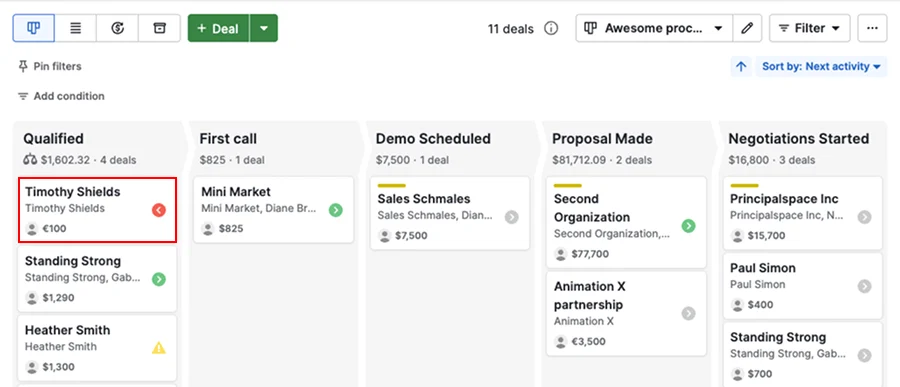Open archived deals icon
Viewport: 900px width, 387px height.
pos(160,28)
